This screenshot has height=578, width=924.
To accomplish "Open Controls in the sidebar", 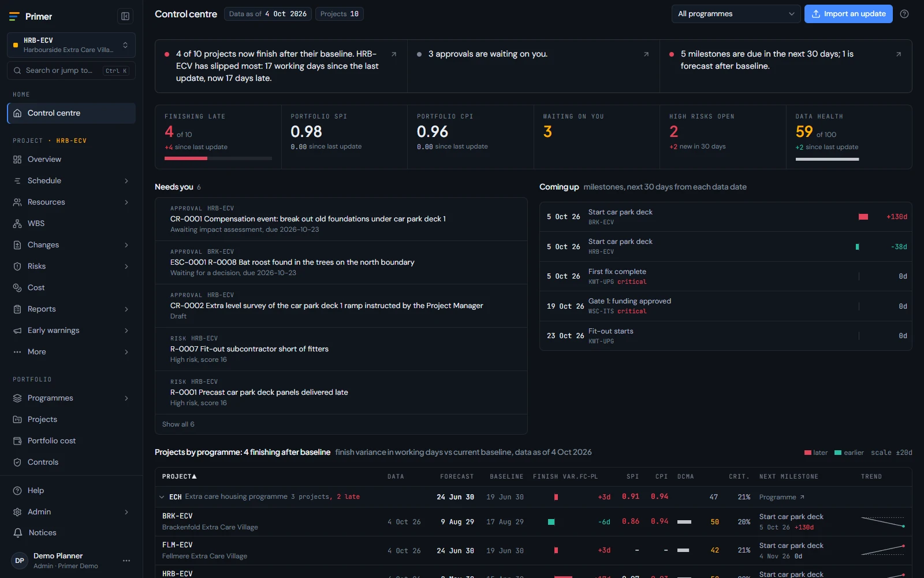I will (x=71, y=462).
